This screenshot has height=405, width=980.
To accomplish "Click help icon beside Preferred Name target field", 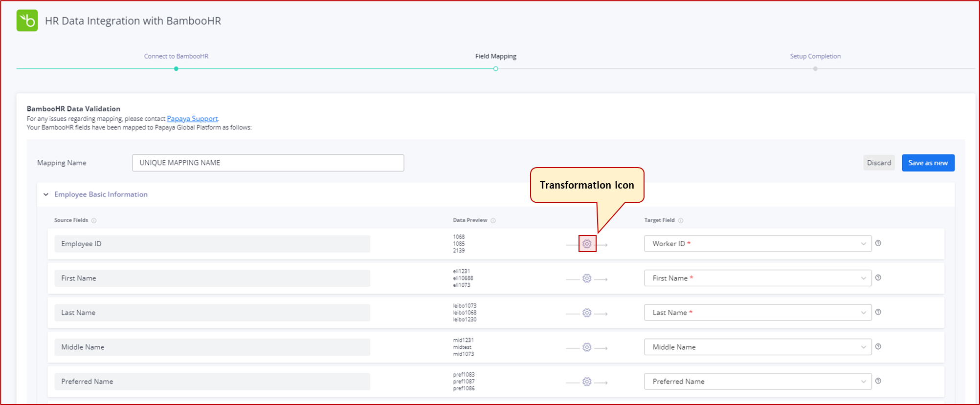I will pos(878,381).
